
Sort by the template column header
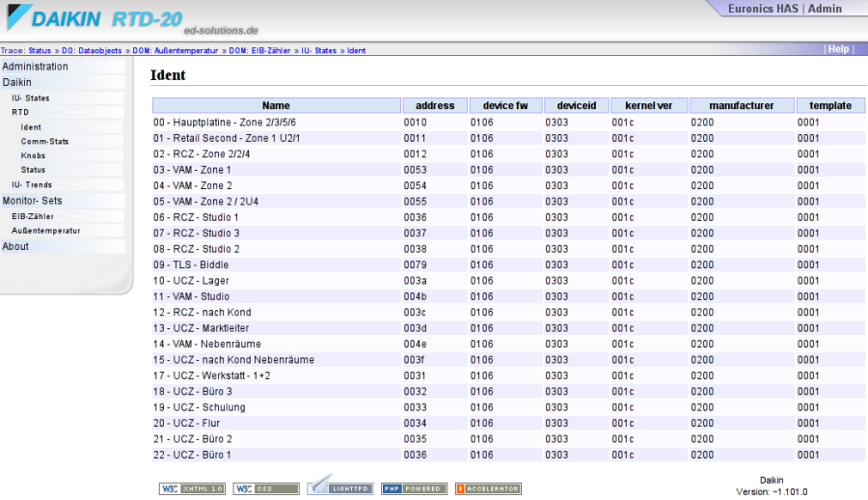point(830,105)
